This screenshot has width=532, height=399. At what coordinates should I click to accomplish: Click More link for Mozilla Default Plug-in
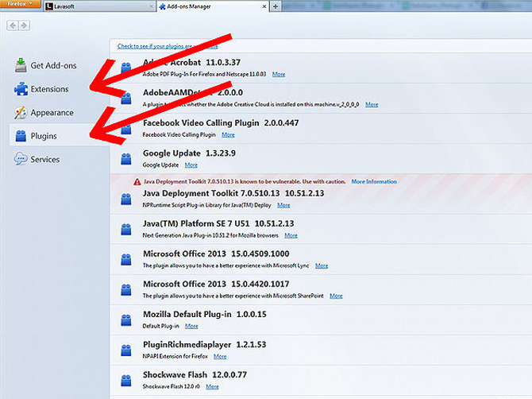(191, 326)
